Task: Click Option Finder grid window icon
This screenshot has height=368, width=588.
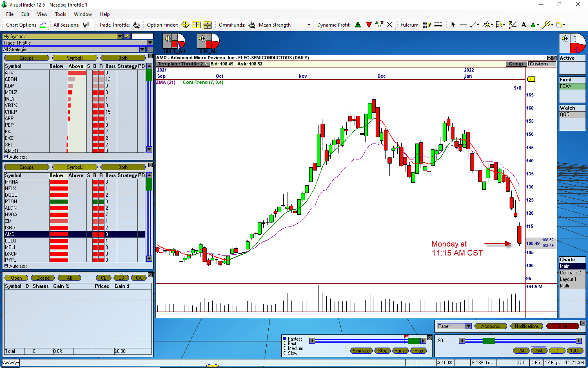Action: tap(196, 25)
